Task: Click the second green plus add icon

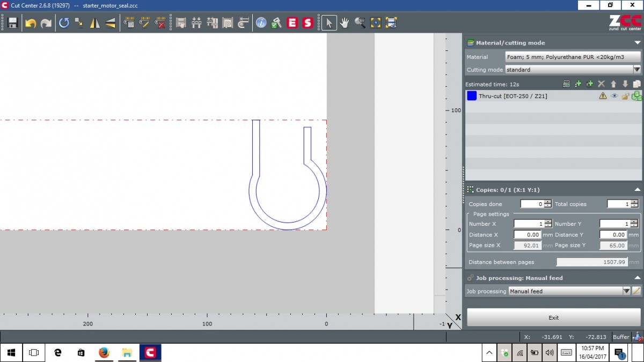Action: [x=590, y=84]
